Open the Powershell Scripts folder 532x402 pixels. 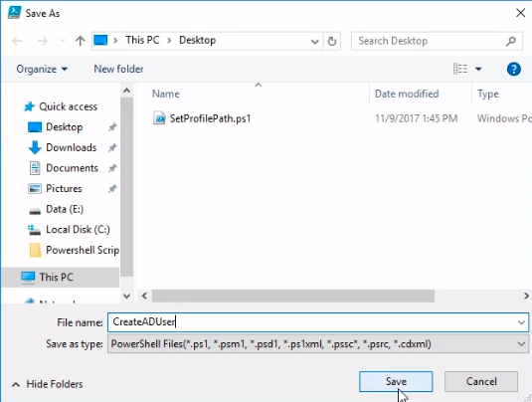click(x=83, y=250)
